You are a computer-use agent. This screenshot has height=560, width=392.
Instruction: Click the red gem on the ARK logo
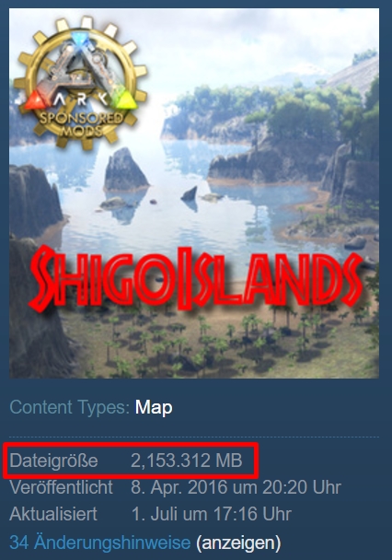pyautogui.click(x=35, y=99)
